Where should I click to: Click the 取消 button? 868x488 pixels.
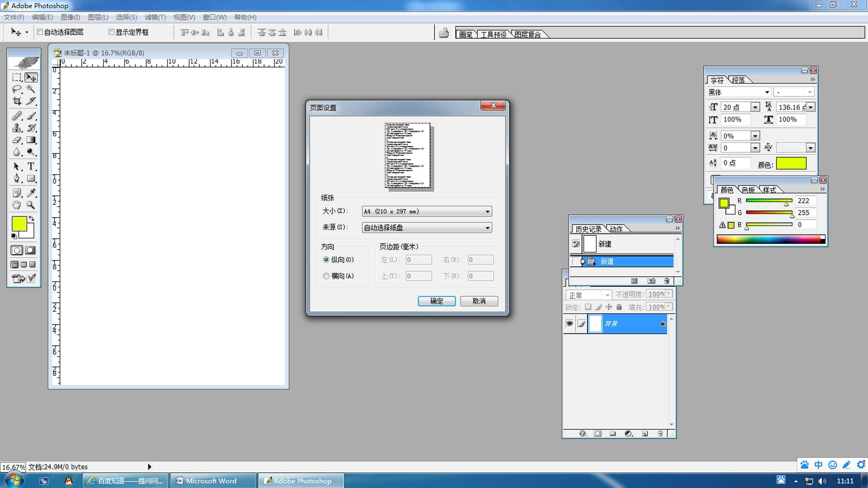tap(479, 301)
